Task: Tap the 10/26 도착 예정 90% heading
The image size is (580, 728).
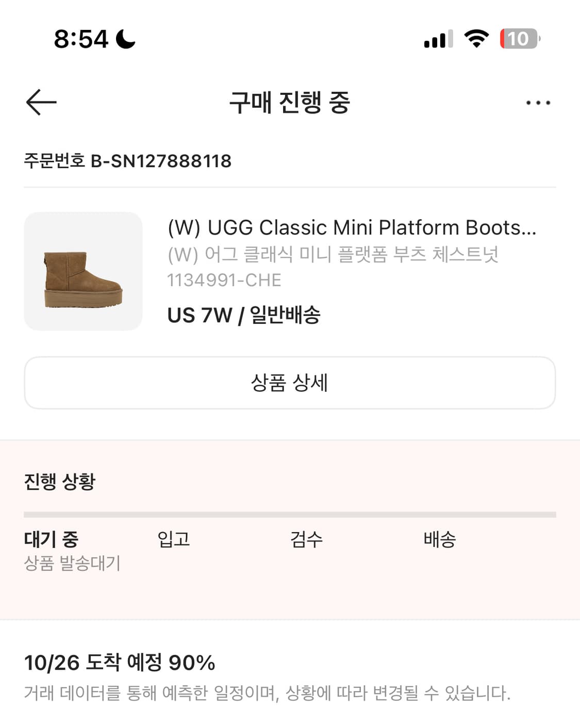Action: 120,663
